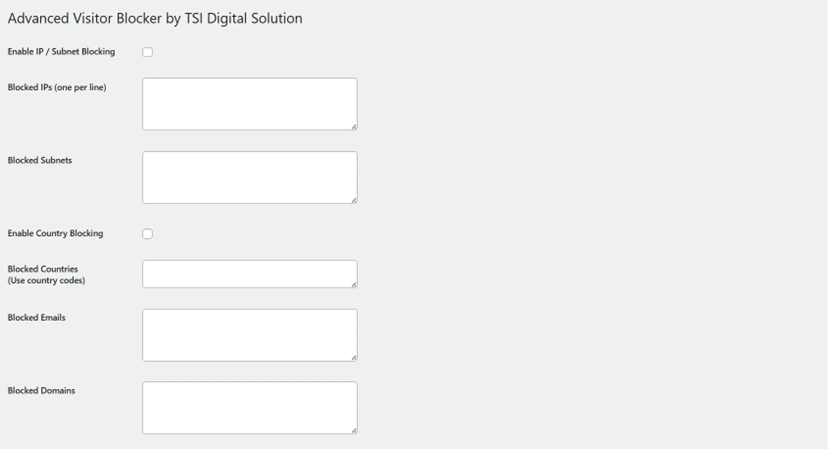Click inside the Blocked Subnets text box
The width and height of the screenshot is (828, 449).
click(249, 177)
